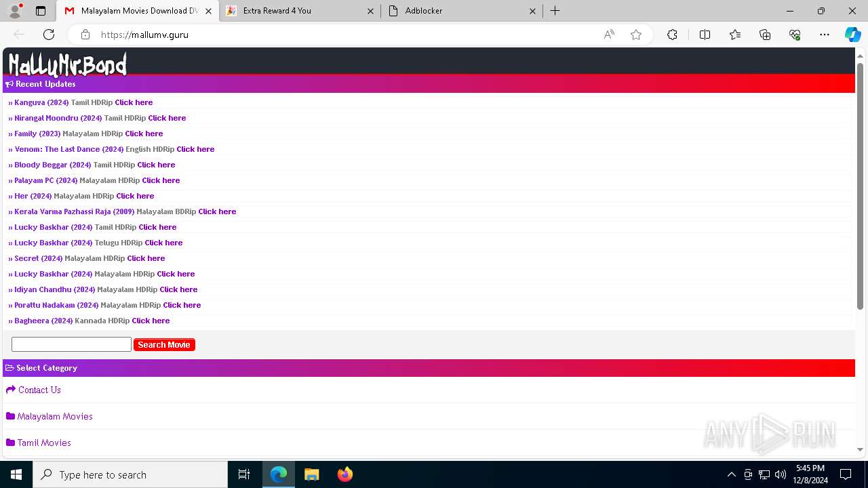Open the clock and date flyout

pyautogui.click(x=810, y=474)
